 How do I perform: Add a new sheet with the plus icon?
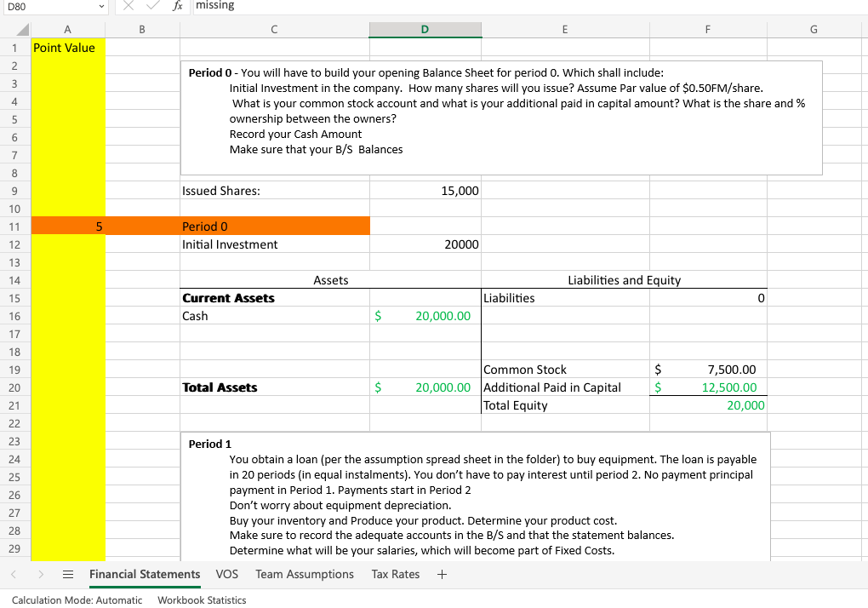point(441,574)
